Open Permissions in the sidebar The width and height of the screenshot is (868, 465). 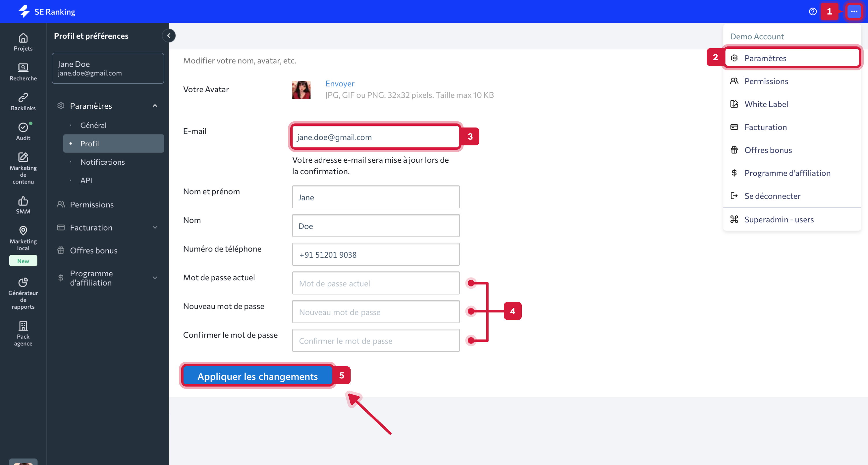92,205
